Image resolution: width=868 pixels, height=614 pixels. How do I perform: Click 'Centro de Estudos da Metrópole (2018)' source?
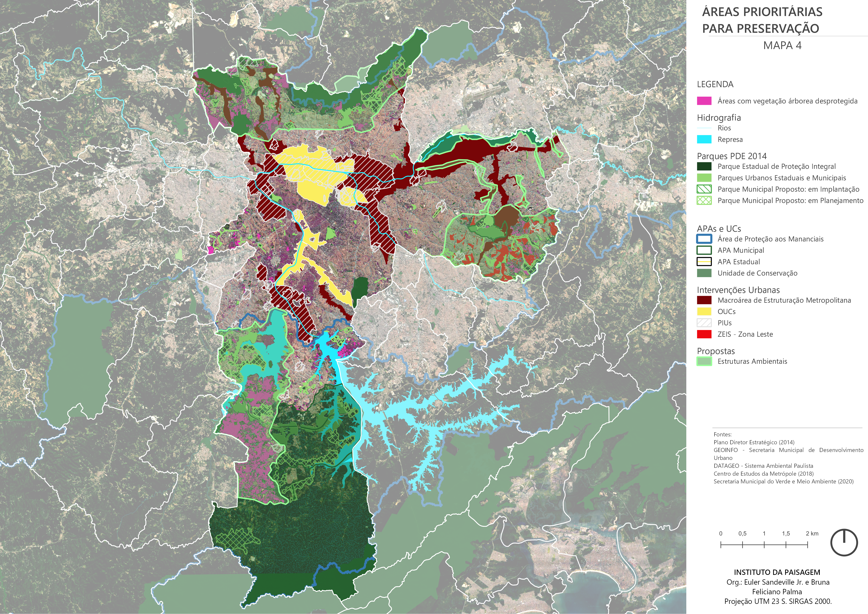[x=763, y=474]
